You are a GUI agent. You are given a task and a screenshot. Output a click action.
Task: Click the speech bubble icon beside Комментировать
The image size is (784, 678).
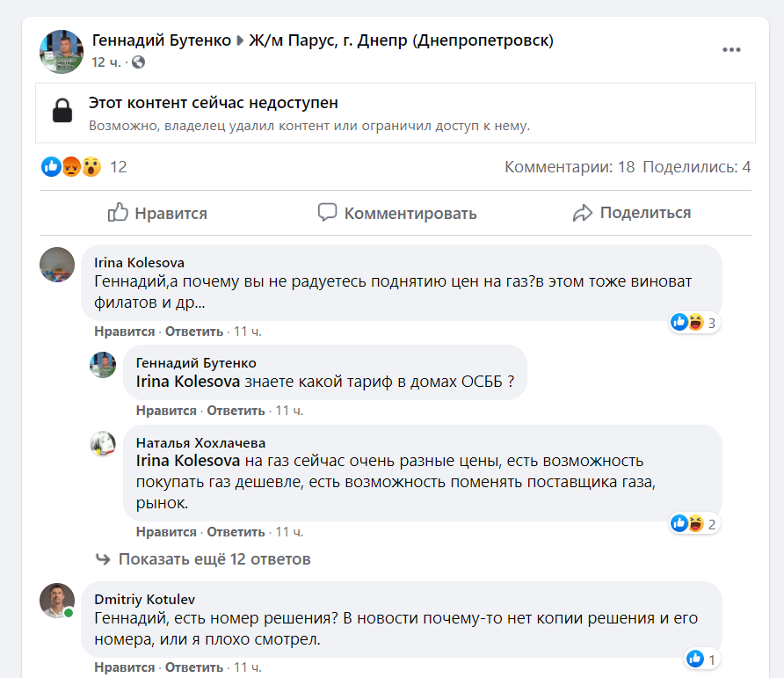pos(327,212)
